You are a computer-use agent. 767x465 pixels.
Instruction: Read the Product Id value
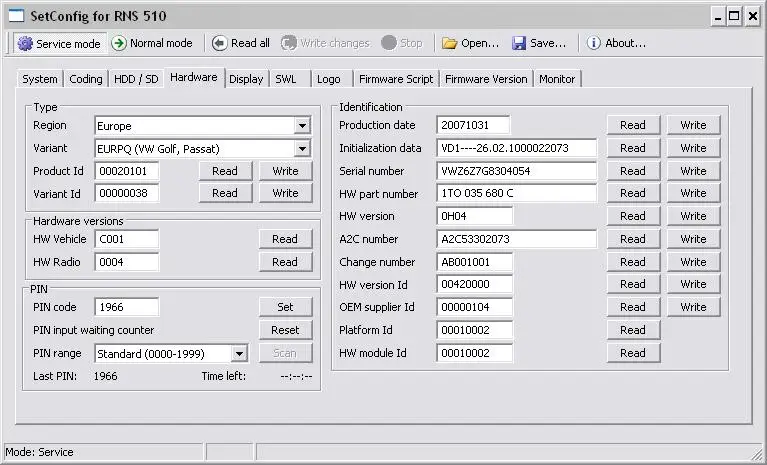pos(225,171)
